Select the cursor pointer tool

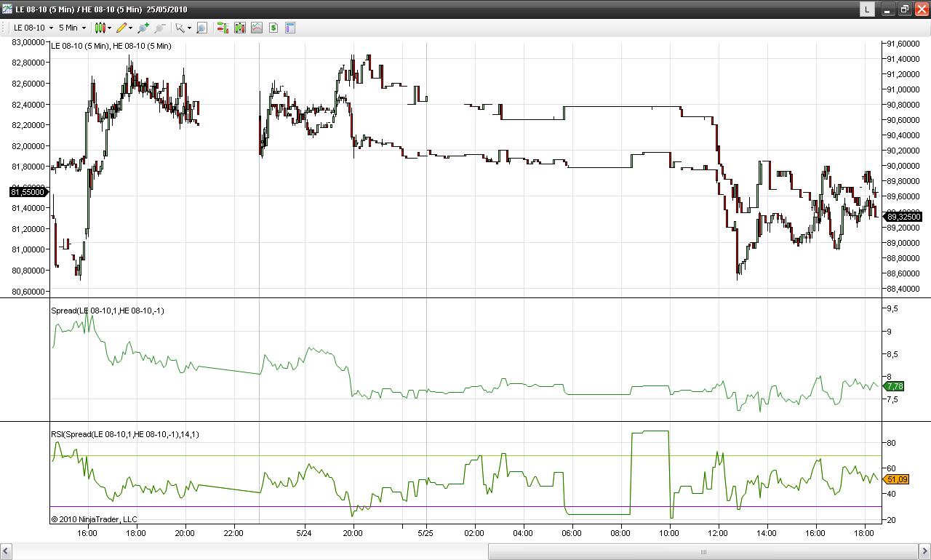pos(180,28)
